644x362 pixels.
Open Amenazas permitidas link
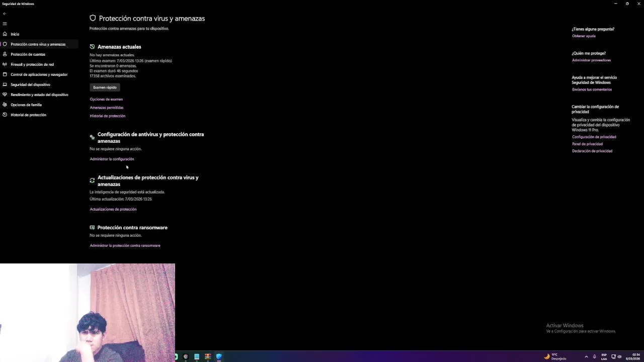(107, 108)
